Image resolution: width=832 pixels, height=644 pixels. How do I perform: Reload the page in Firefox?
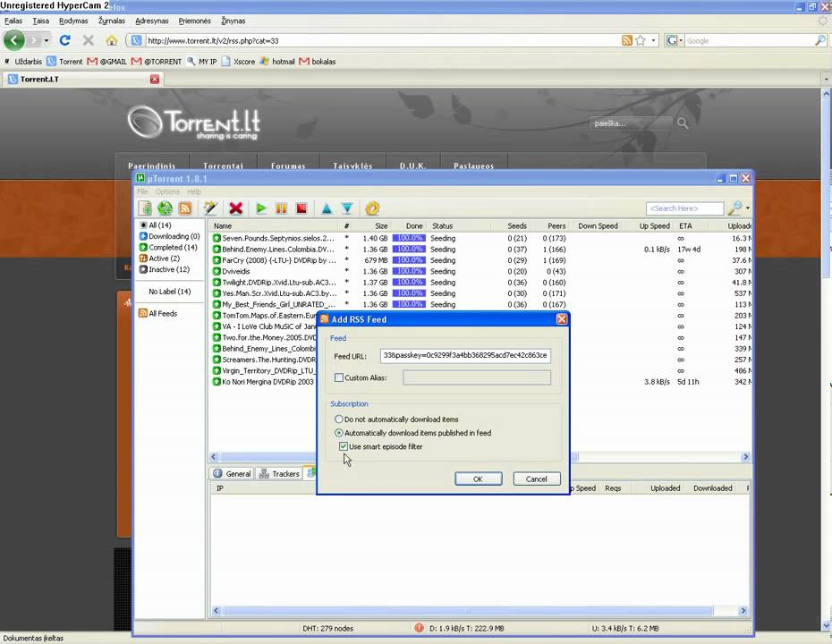(64, 40)
